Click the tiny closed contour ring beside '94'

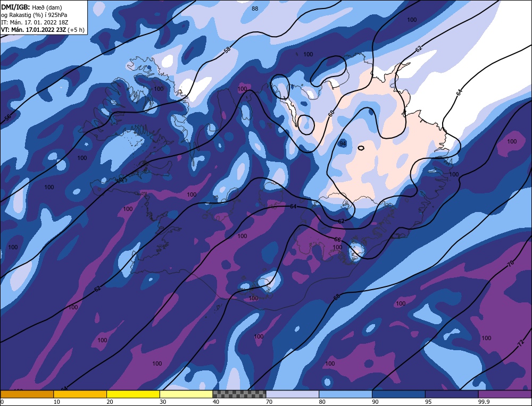coord(361,148)
